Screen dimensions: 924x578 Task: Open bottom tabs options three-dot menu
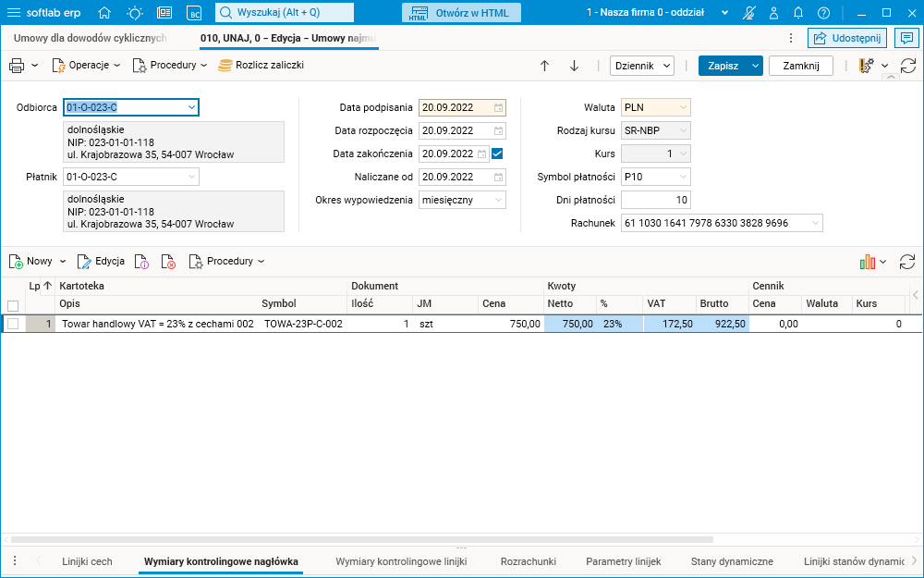(x=15, y=561)
